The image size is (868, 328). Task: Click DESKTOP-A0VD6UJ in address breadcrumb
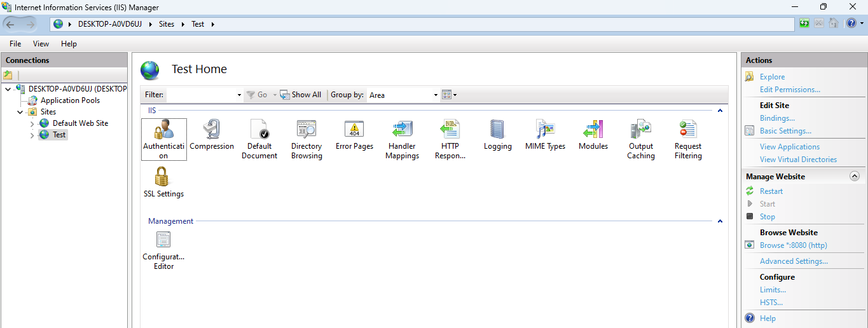(x=109, y=24)
